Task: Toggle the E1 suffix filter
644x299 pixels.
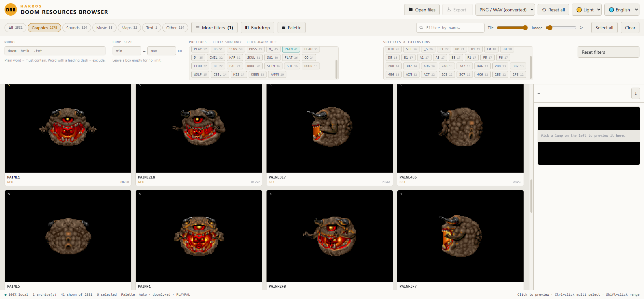Action: 444,49
